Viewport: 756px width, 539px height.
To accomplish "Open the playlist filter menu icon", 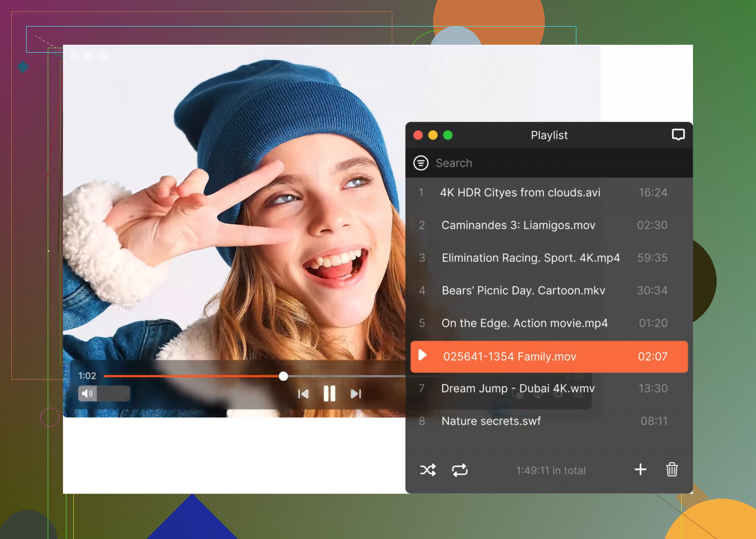I will [421, 163].
